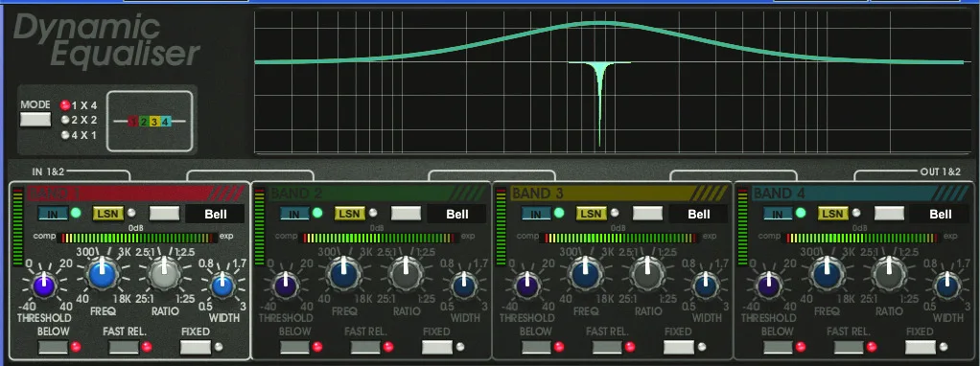The width and height of the screenshot is (980, 366).
Task: Click Band 4 vertical level meter
Action: click(743, 228)
